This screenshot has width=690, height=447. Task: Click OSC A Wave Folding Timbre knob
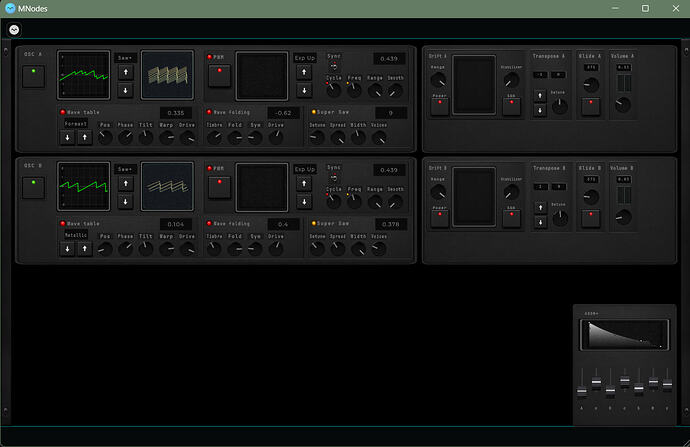pos(214,138)
